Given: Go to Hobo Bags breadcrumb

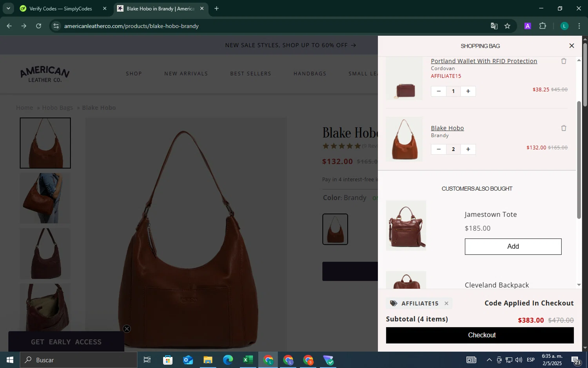Looking at the screenshot, I should [x=57, y=108].
